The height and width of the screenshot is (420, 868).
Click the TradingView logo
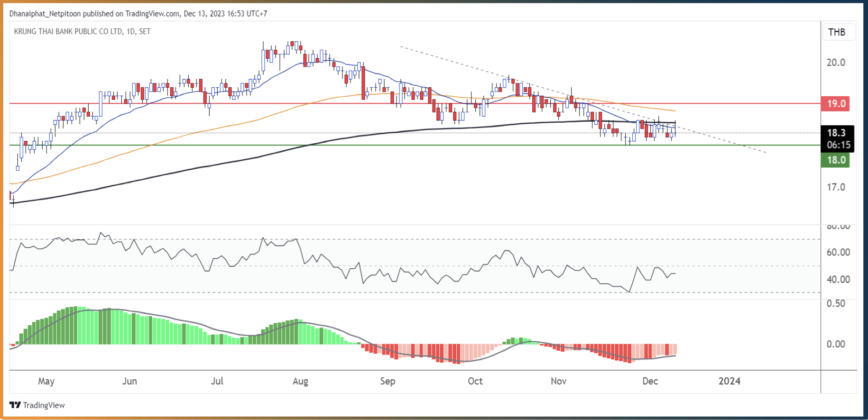tap(37, 405)
